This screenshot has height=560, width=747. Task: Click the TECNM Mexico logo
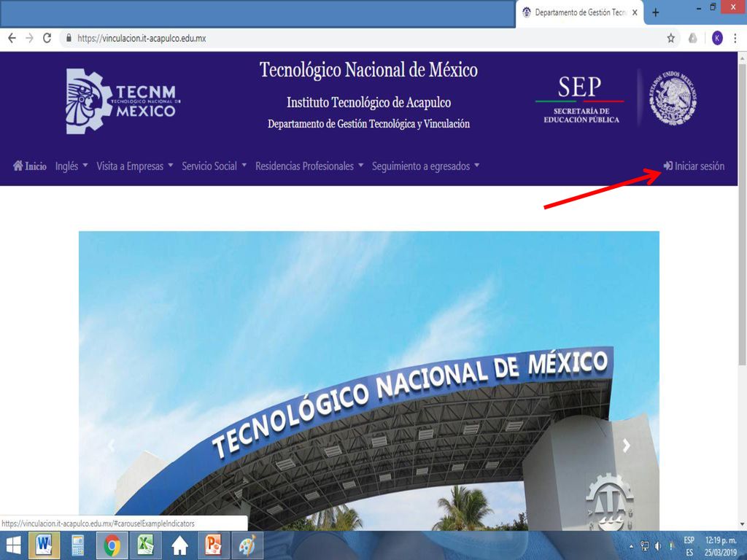[123, 101]
